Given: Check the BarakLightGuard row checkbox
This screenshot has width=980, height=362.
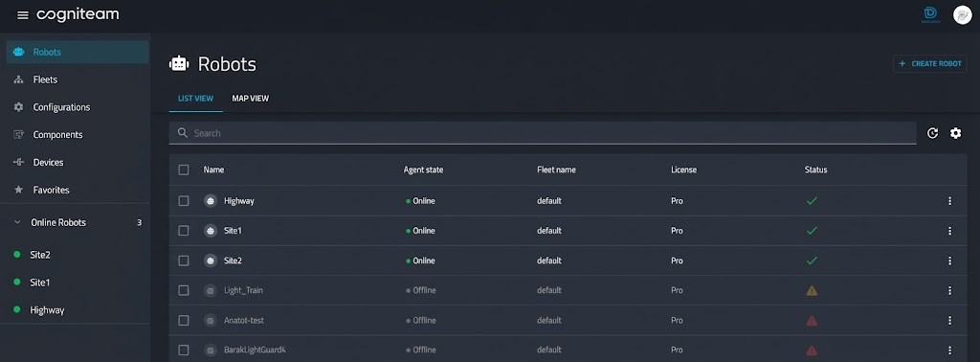Looking at the screenshot, I should 184,351.
